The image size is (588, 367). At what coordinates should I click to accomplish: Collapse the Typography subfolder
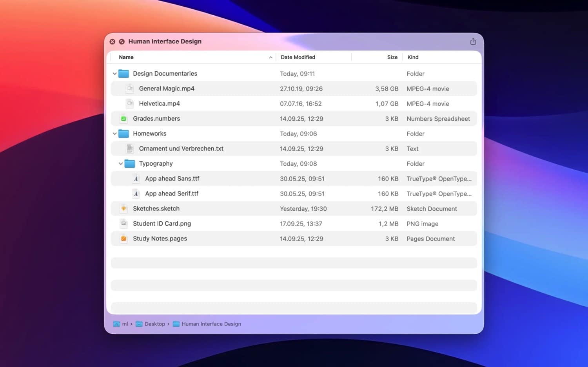pyautogui.click(x=121, y=164)
